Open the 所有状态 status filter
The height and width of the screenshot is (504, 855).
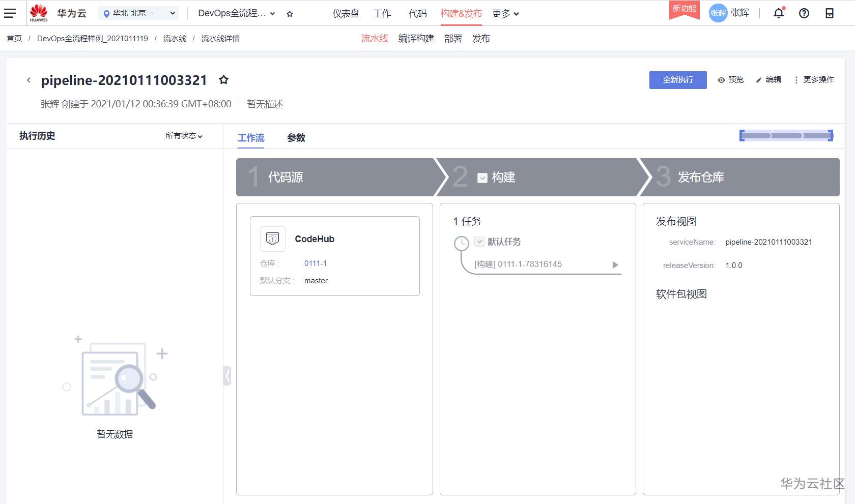[184, 136]
